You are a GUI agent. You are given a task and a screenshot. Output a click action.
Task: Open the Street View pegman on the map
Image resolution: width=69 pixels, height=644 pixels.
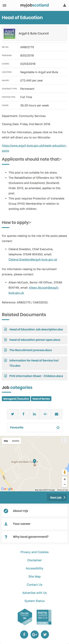65,472
